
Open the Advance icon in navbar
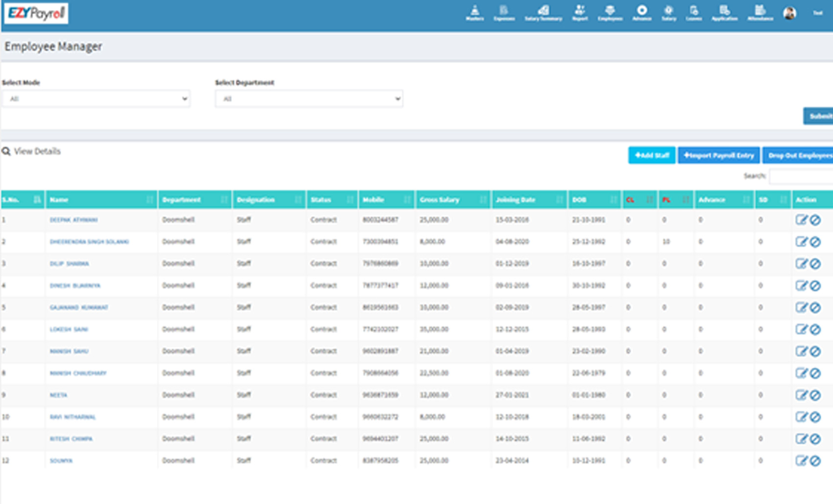click(x=641, y=13)
